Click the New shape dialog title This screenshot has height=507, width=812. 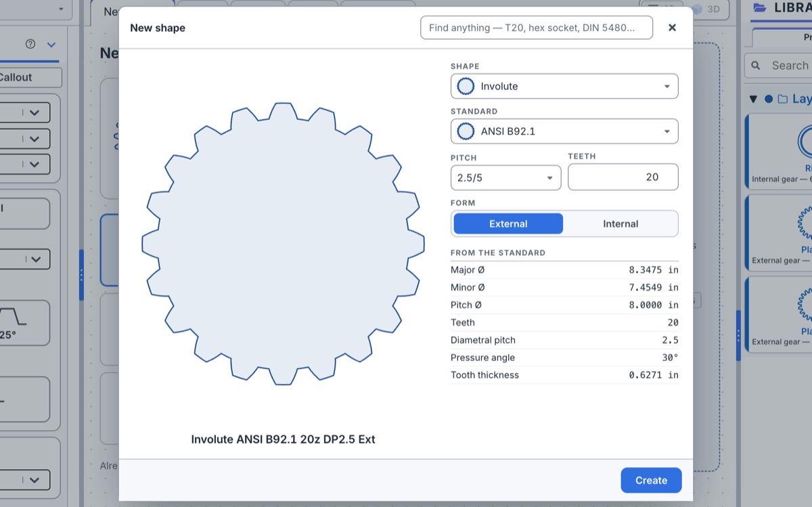tap(158, 28)
